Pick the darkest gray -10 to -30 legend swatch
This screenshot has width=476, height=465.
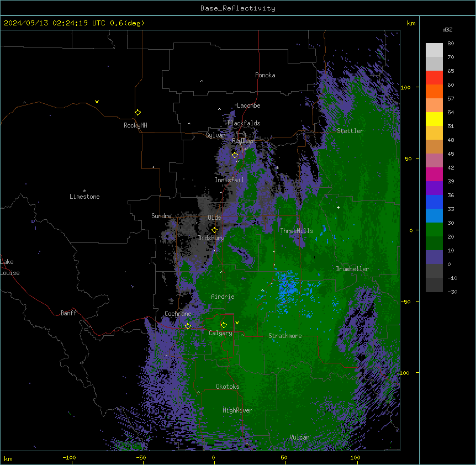point(434,285)
